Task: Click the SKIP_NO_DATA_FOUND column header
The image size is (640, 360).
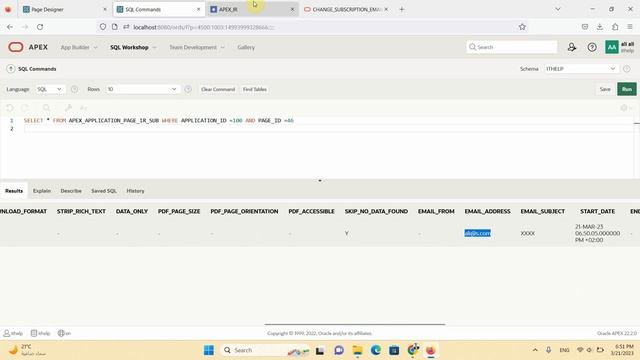Action: coord(376,211)
